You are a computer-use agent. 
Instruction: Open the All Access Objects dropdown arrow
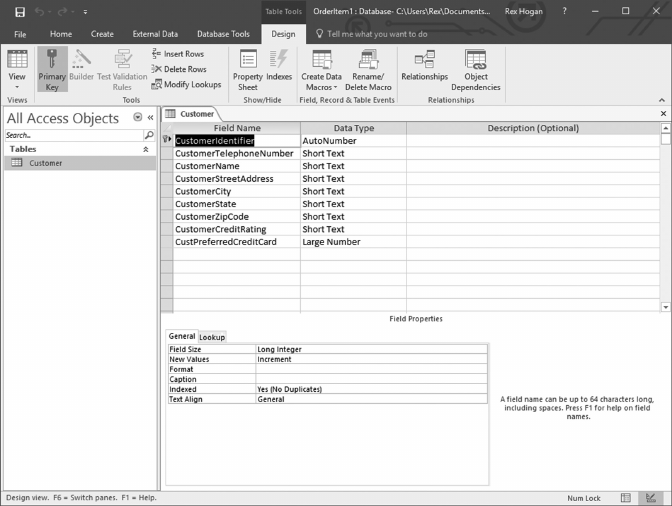138,117
